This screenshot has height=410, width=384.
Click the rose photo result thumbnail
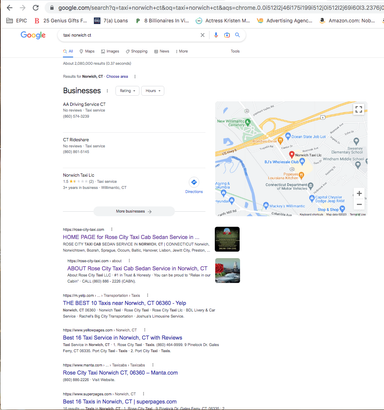coord(227,271)
